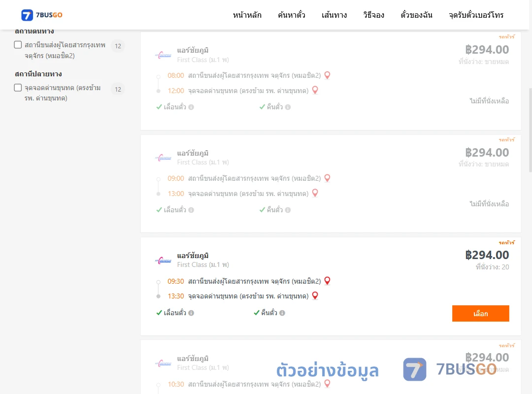Click the แอร์ชัยภูมิ operator logo on 09:30 trip

[x=163, y=261]
